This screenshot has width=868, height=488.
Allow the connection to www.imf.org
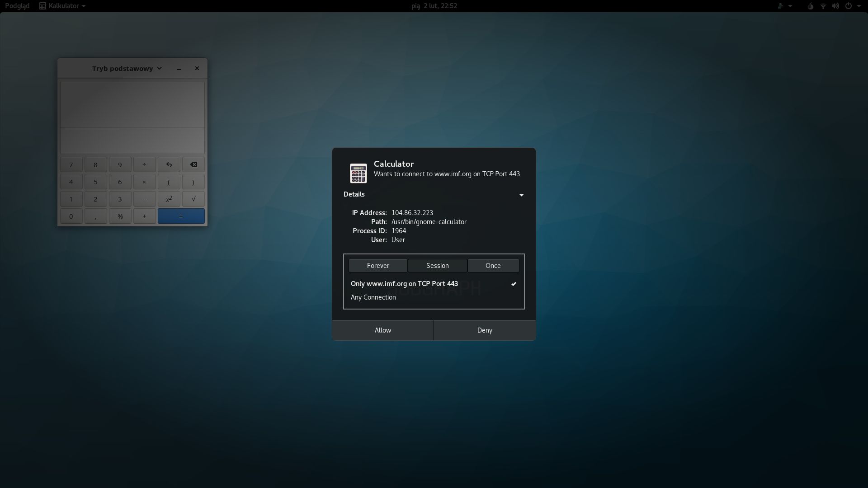point(382,330)
